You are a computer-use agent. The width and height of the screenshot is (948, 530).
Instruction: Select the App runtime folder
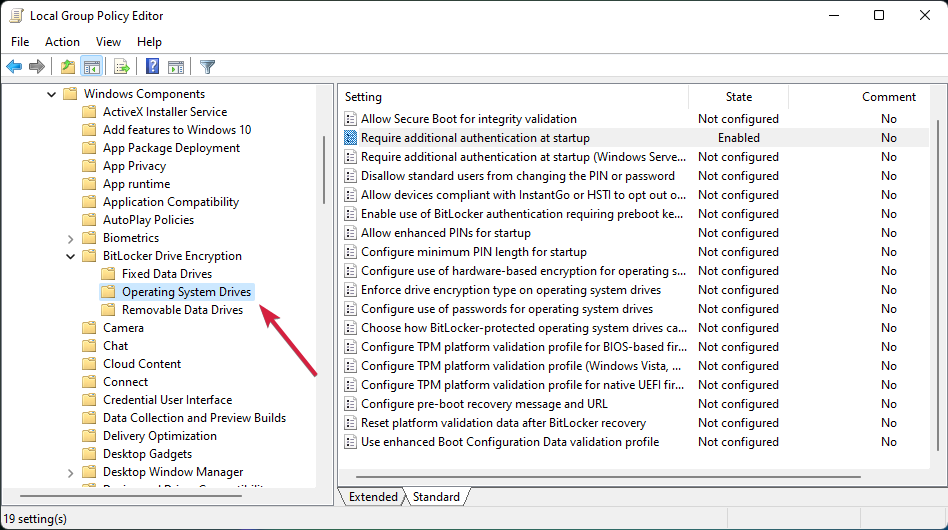pyautogui.click(x=137, y=184)
